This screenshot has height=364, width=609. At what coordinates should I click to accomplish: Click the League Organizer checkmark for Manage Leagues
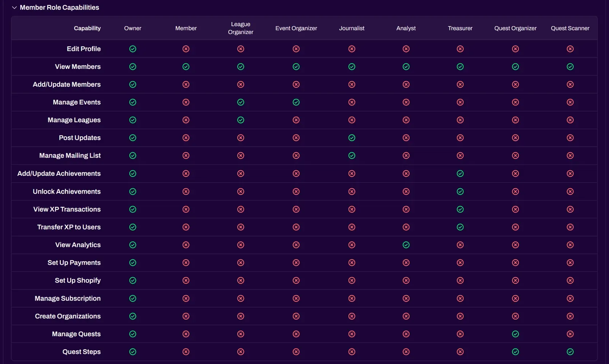pyautogui.click(x=241, y=120)
